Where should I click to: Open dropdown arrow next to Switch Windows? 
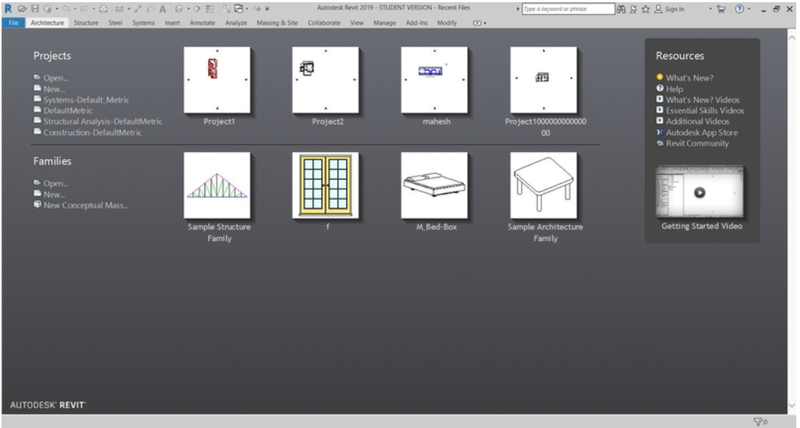click(247, 9)
